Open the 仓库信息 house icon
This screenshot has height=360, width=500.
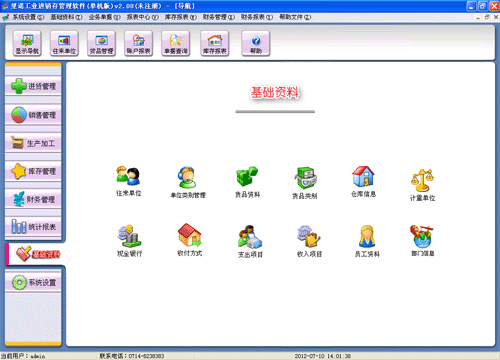coord(363,177)
